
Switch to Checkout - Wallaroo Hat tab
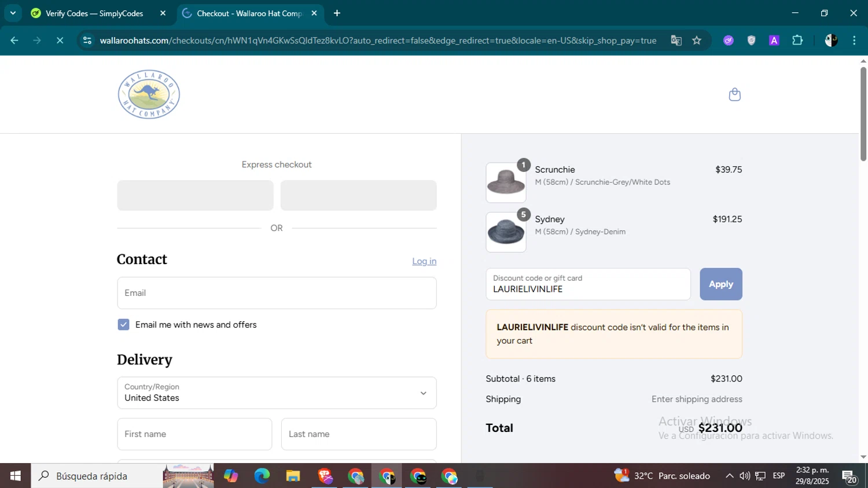pyautogui.click(x=249, y=13)
